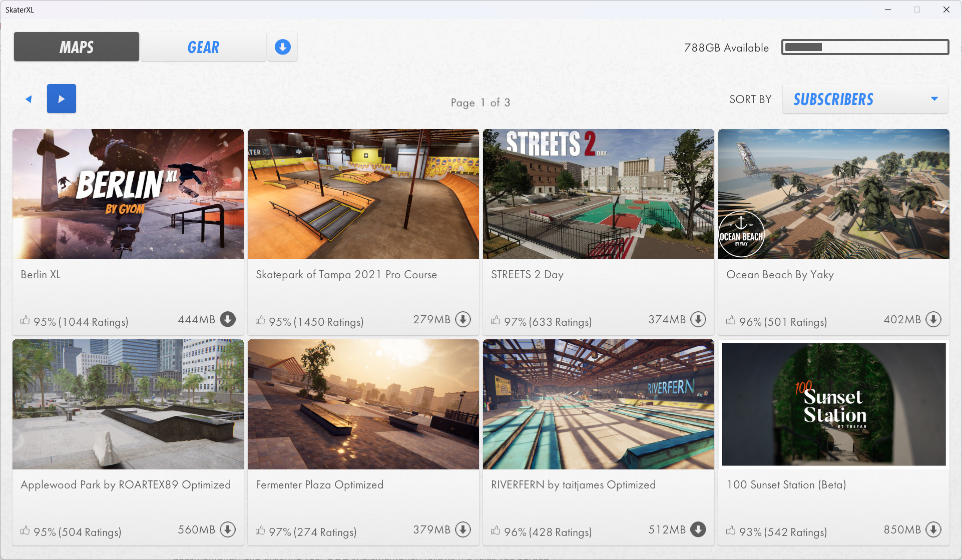Click the '788GB Available' storage text
The image size is (962, 560).
726,48
